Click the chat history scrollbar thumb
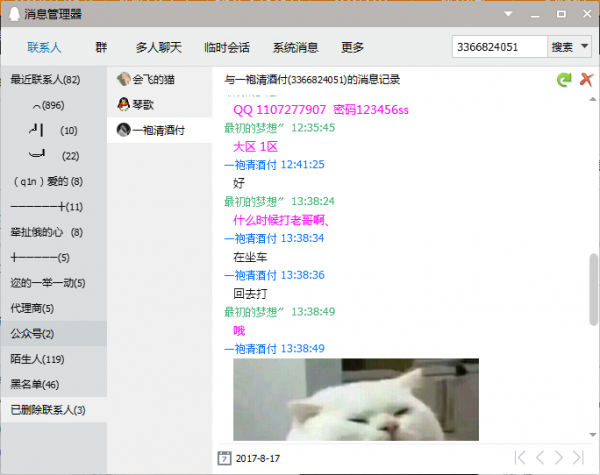This screenshot has height=475, width=600. [593, 289]
